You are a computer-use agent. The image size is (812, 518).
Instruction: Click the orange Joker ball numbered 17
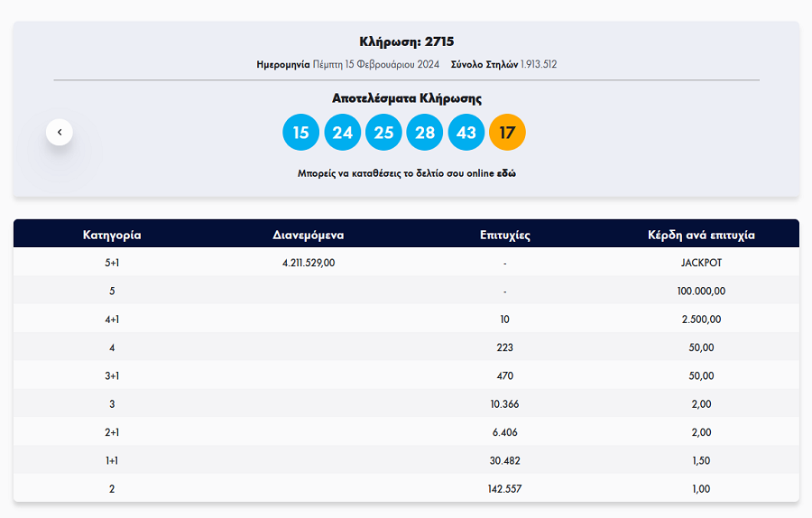(x=507, y=133)
